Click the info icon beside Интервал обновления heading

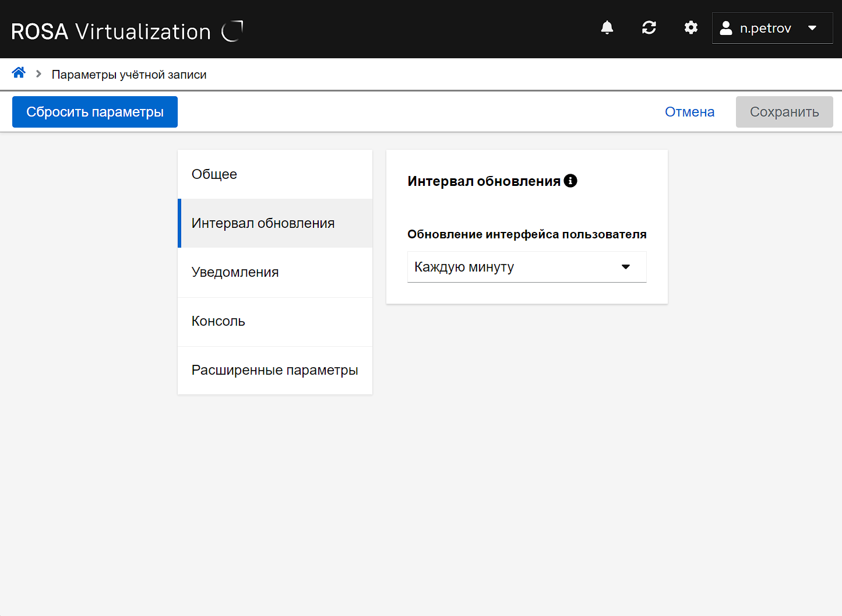click(x=570, y=181)
